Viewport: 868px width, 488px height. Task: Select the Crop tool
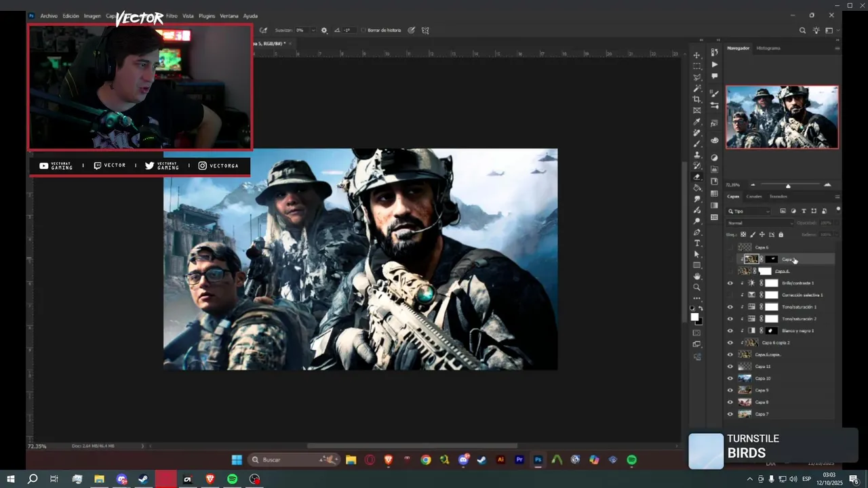696,100
